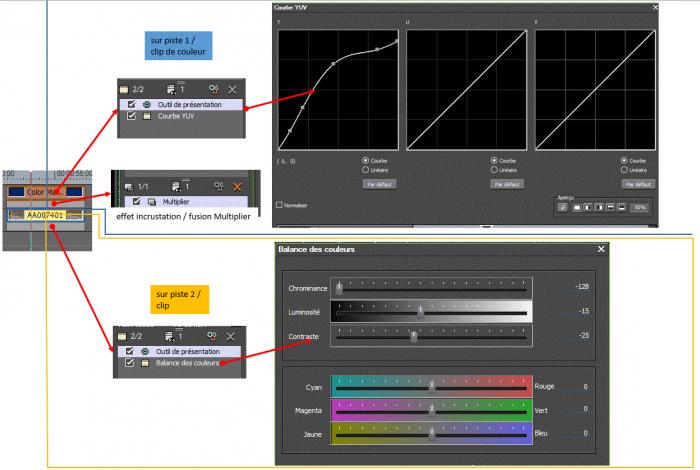Image resolution: width=700 pixels, height=470 pixels.
Task: Click the Luminosité value -15
Action: (583, 311)
